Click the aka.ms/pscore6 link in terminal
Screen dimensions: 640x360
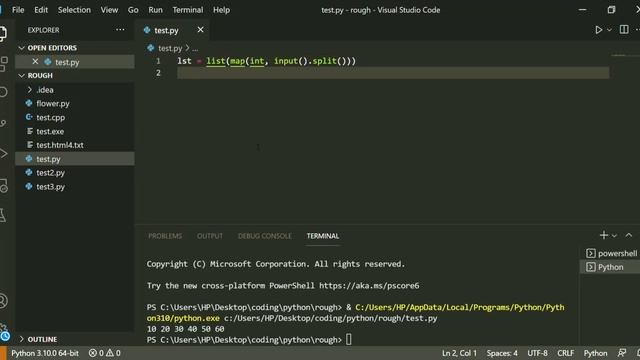click(x=369, y=286)
